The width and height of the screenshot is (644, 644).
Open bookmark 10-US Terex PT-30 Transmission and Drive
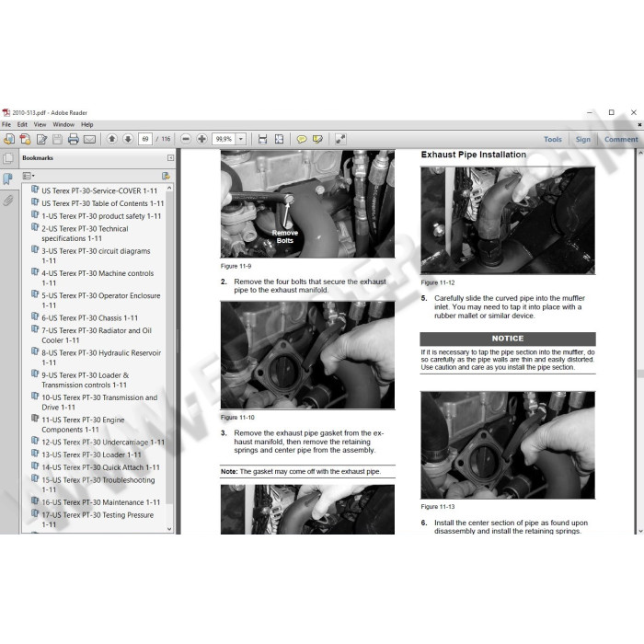tap(99, 402)
